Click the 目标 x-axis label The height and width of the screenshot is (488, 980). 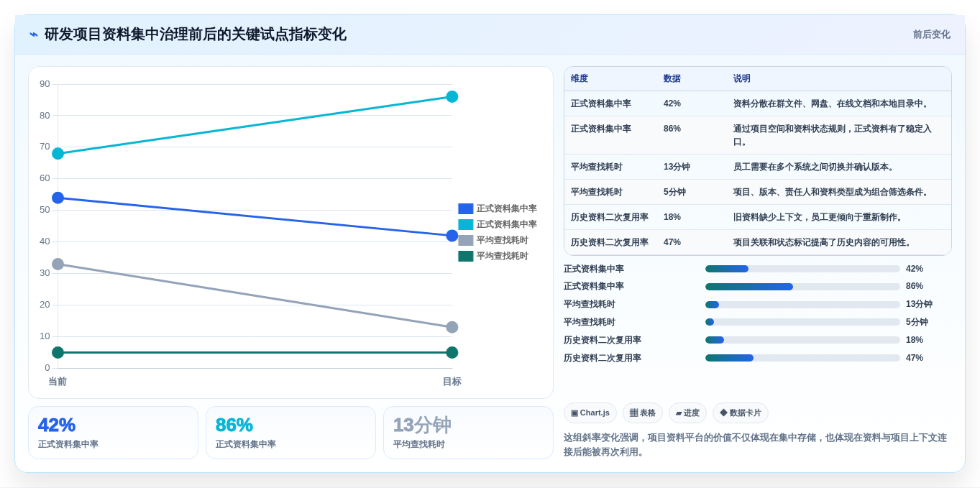(x=452, y=382)
